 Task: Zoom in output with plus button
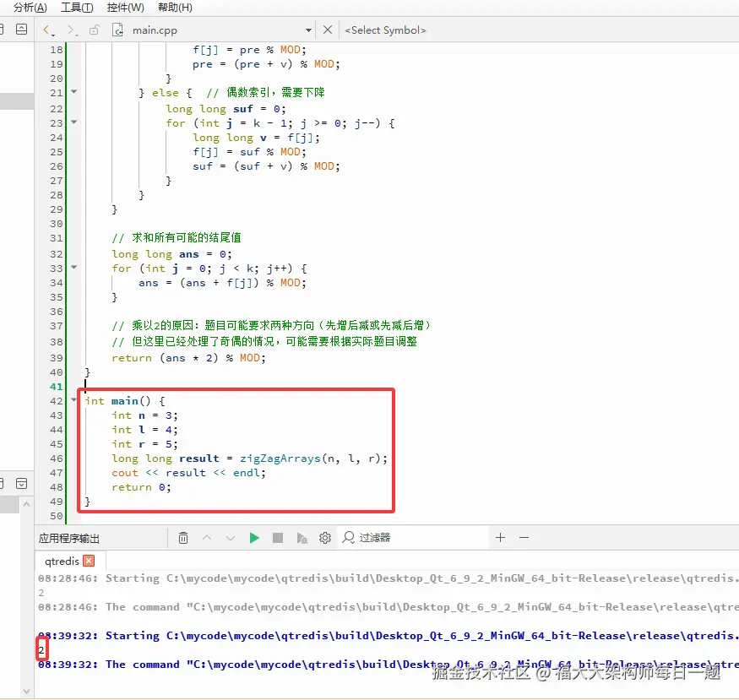(x=501, y=538)
